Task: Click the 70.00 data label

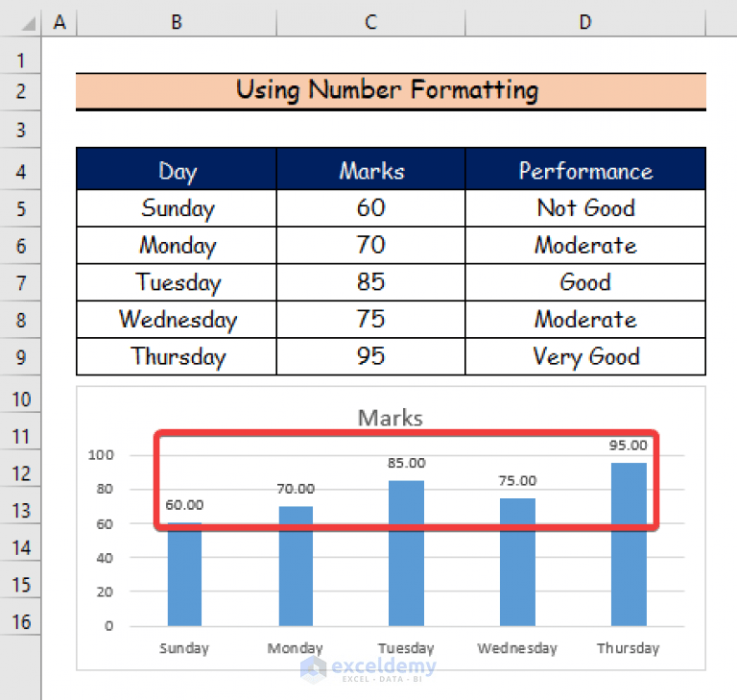Action: tap(296, 489)
